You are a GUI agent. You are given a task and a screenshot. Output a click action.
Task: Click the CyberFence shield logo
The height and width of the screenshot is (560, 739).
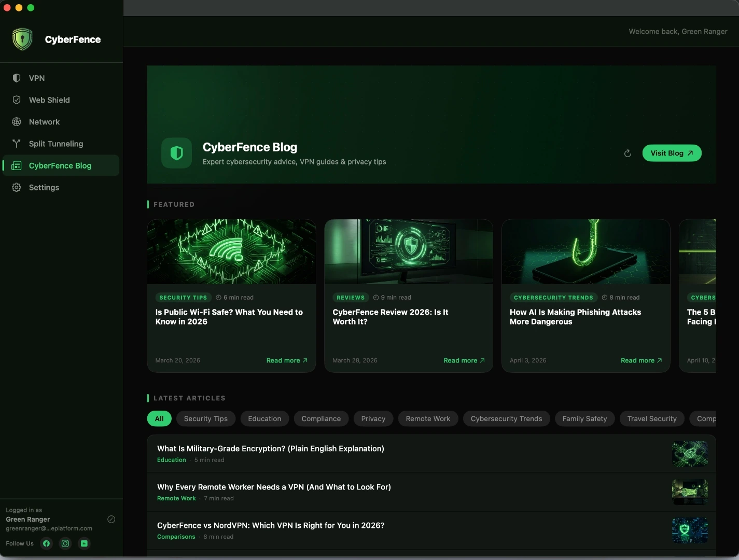click(22, 39)
